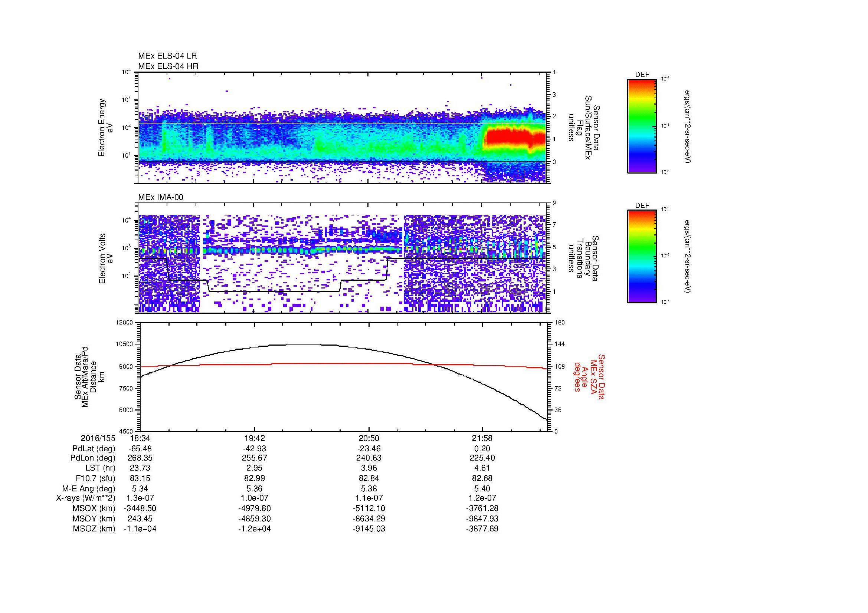Click the altitude axis tick '10500'
Viewport: 868px width, 613px height.
coord(125,344)
